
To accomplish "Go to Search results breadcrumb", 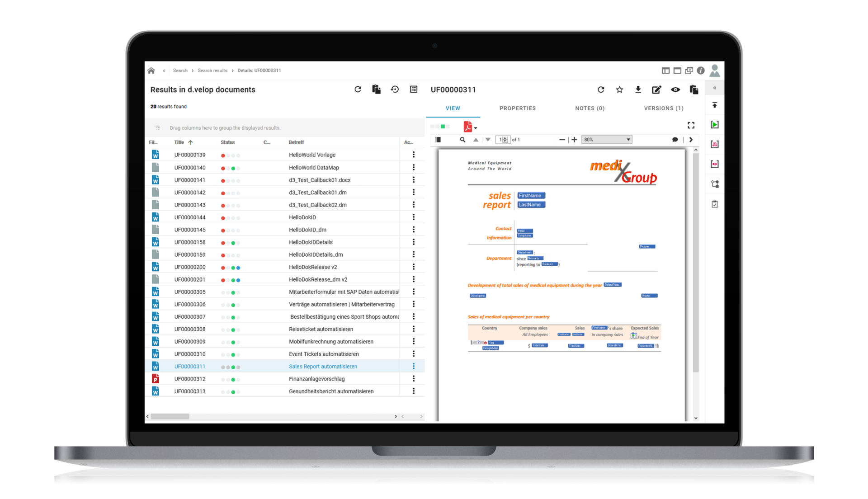I will coord(212,71).
